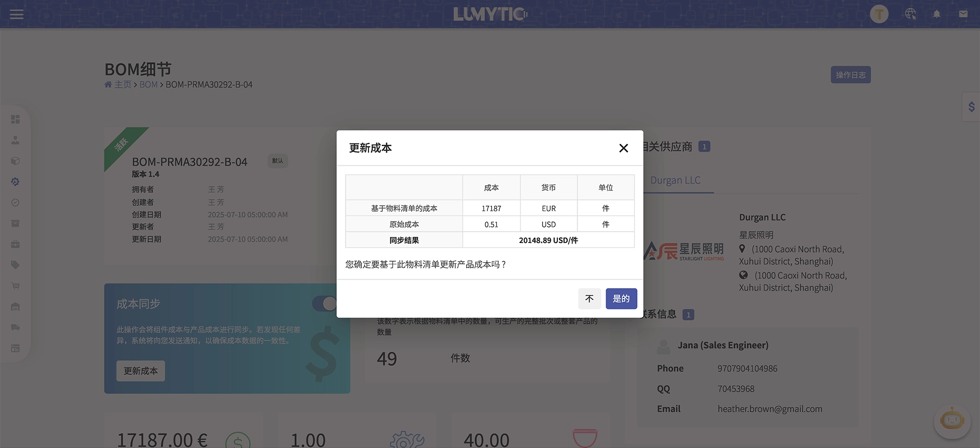Click the gear cog sidebar icon
Image resolution: width=980 pixels, height=448 pixels.
pos(15,182)
